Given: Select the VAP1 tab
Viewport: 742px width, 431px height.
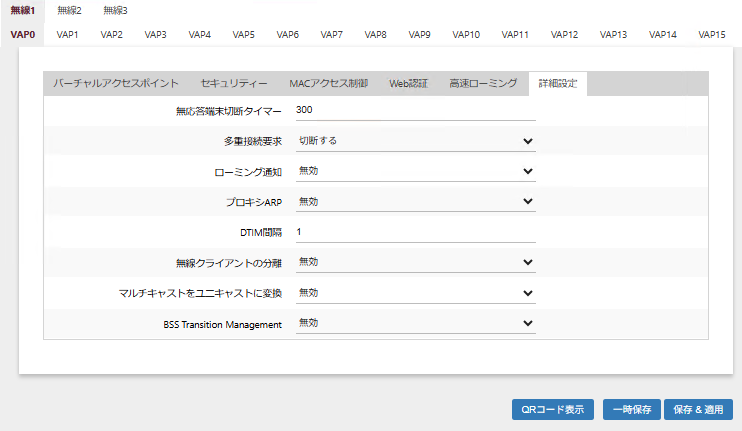Looking at the screenshot, I should (x=68, y=34).
